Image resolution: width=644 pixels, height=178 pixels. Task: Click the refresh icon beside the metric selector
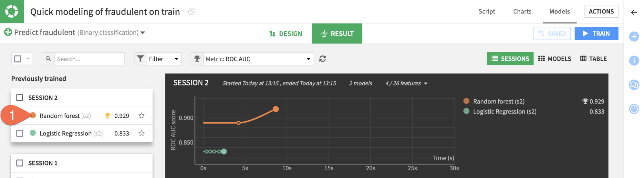[322, 59]
